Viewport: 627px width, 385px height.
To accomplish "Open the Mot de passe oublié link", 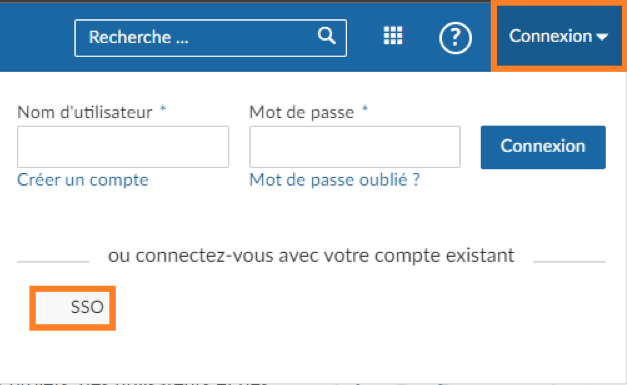I will pyautogui.click(x=335, y=180).
